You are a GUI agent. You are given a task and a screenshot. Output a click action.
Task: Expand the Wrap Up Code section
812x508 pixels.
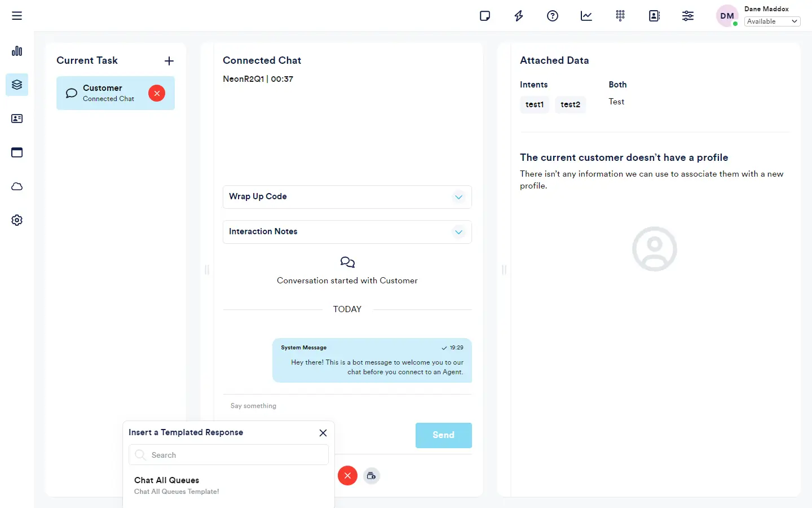point(458,197)
